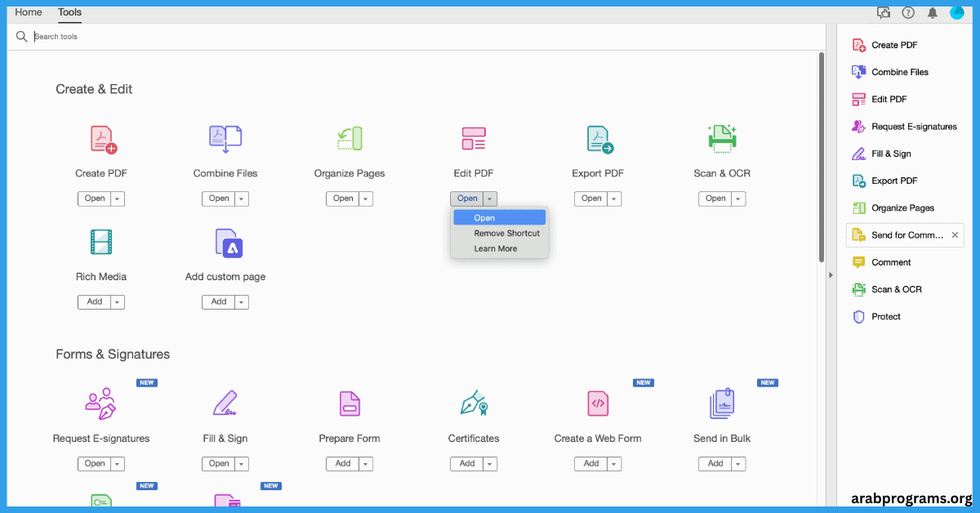980x513 pixels.
Task: Click the Rich Media filmstrip icon
Action: [x=101, y=243]
